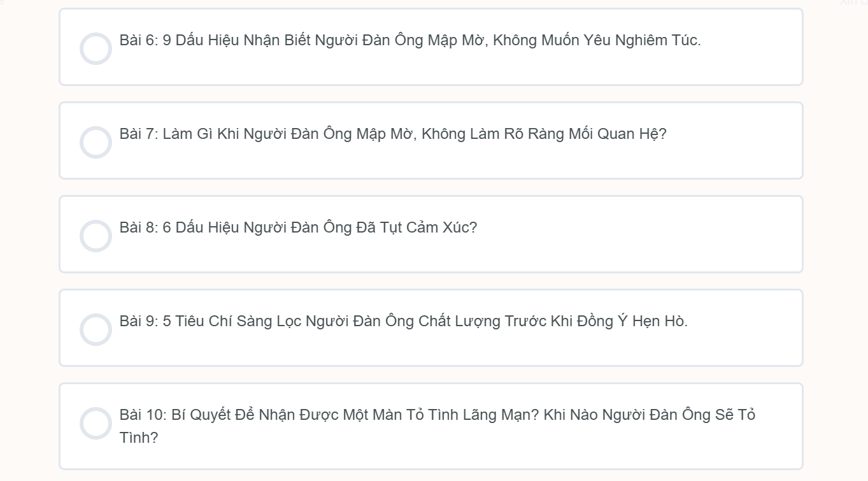868x481 pixels.
Task: Click empty right side of Bài 6 card
Action: click(751, 48)
